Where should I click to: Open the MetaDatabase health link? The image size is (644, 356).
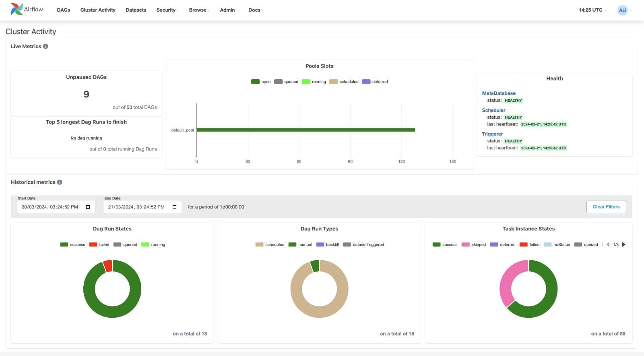click(x=499, y=93)
